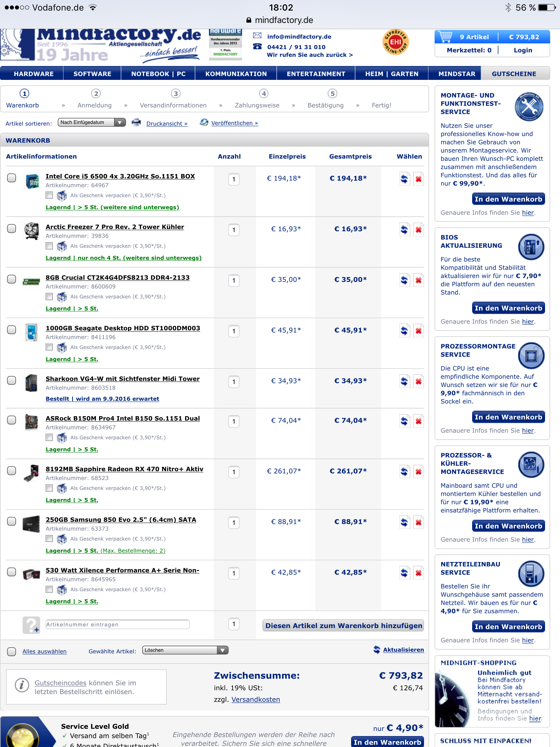Update the 8GB Crucial DDR4 row
The image size is (560, 747).
point(404,280)
